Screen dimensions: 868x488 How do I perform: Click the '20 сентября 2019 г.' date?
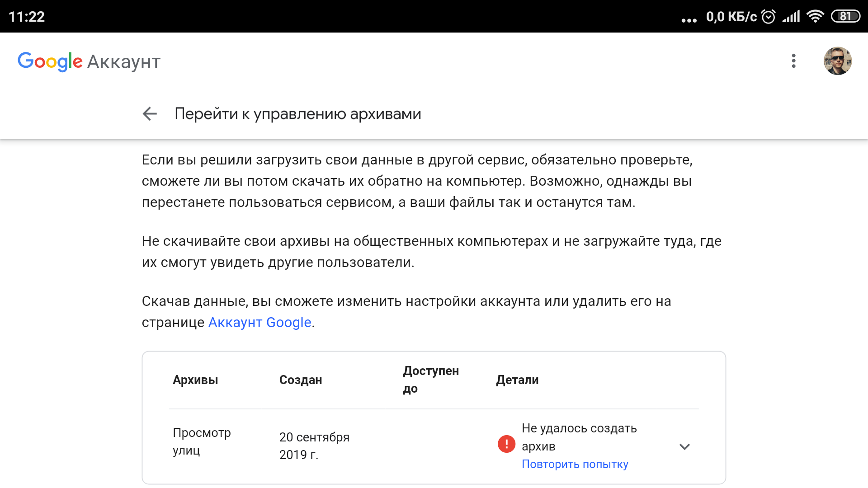[314, 446]
